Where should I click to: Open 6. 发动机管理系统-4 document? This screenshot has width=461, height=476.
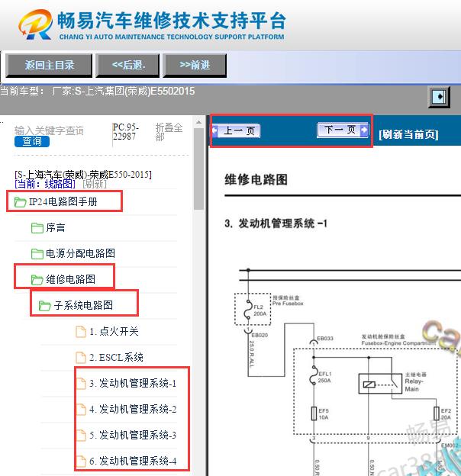point(133,461)
